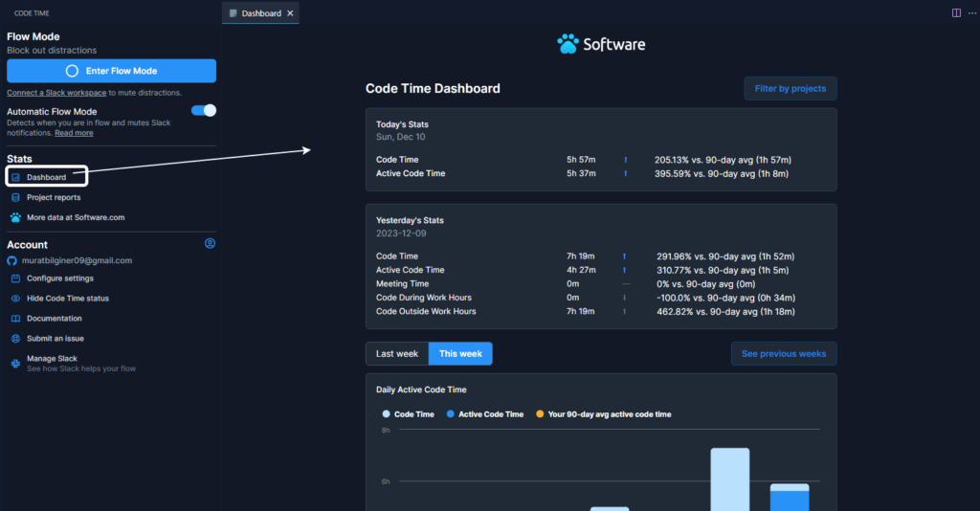This screenshot has height=511, width=980.
Task: Click the Project reports database icon
Action: (x=15, y=197)
